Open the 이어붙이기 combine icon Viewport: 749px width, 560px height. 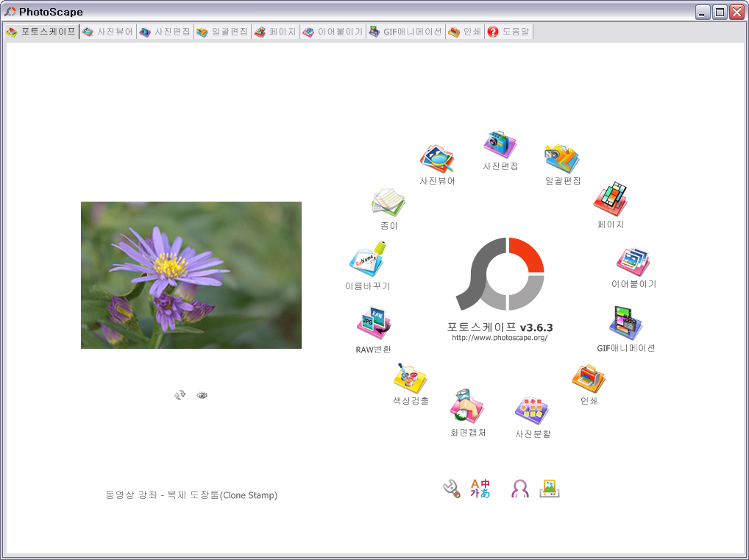(x=633, y=262)
